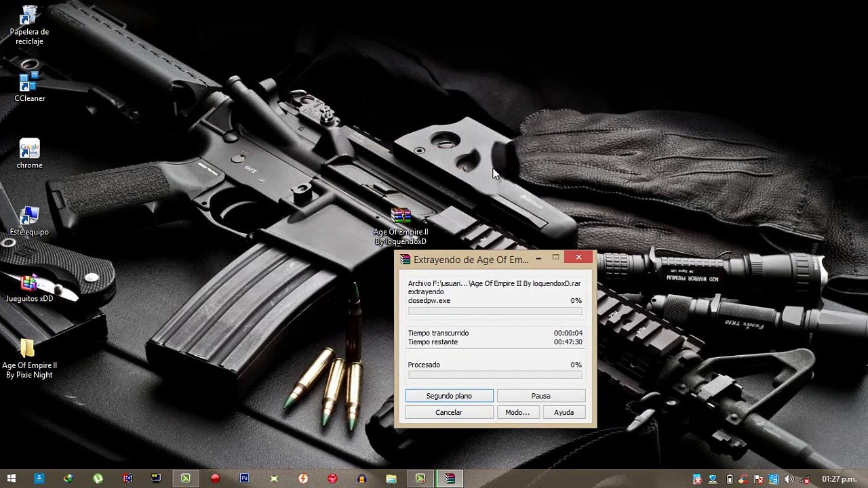
Task: Open the Windows Start menu
Action: pyautogui.click(x=11, y=479)
